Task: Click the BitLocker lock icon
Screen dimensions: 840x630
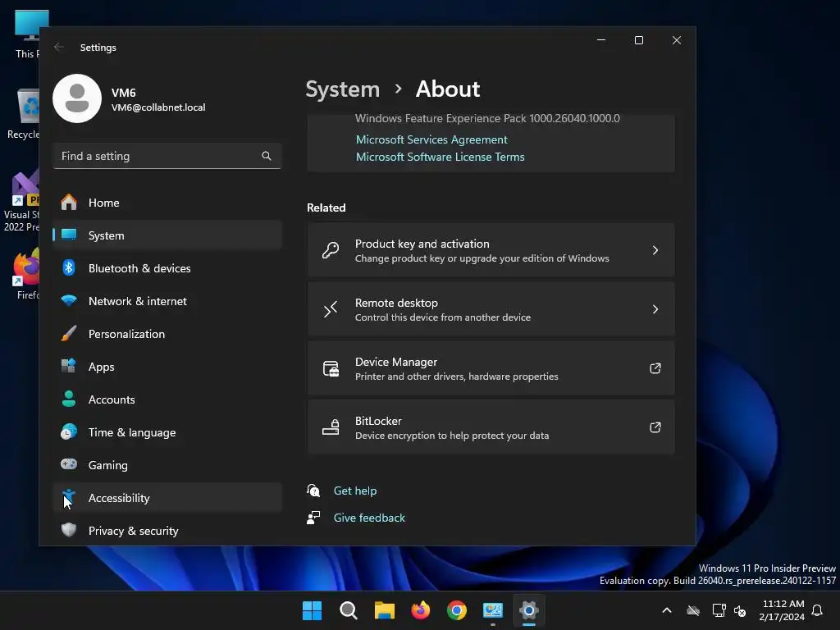Action: coord(331,427)
